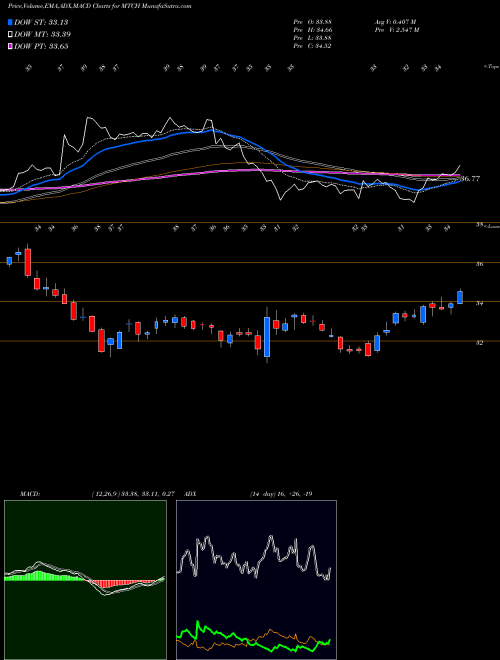
Task: Click the magenta DOW PT legend swatch
Action: pyautogui.click(x=10, y=46)
